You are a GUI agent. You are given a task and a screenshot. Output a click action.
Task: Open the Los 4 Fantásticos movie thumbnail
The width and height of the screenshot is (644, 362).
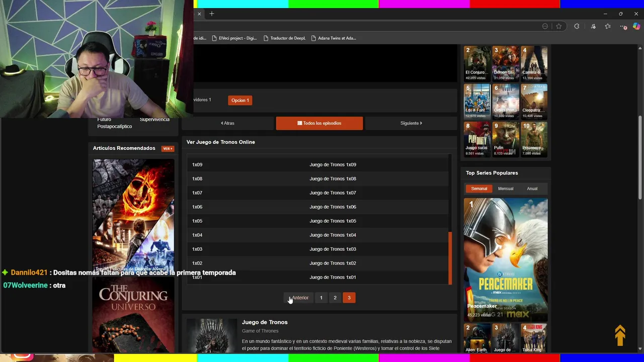(x=477, y=101)
